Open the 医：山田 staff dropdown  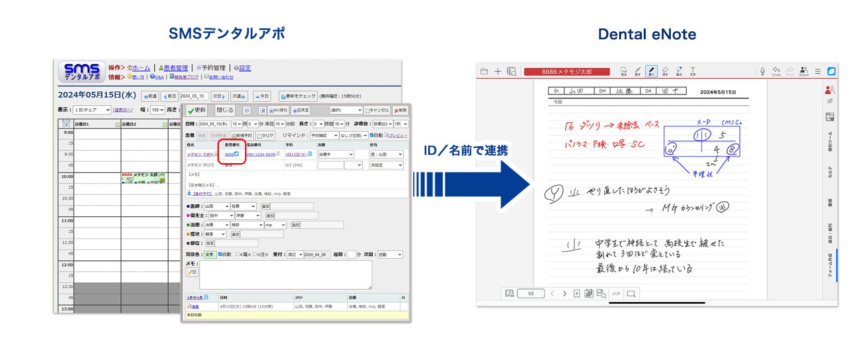[386, 155]
